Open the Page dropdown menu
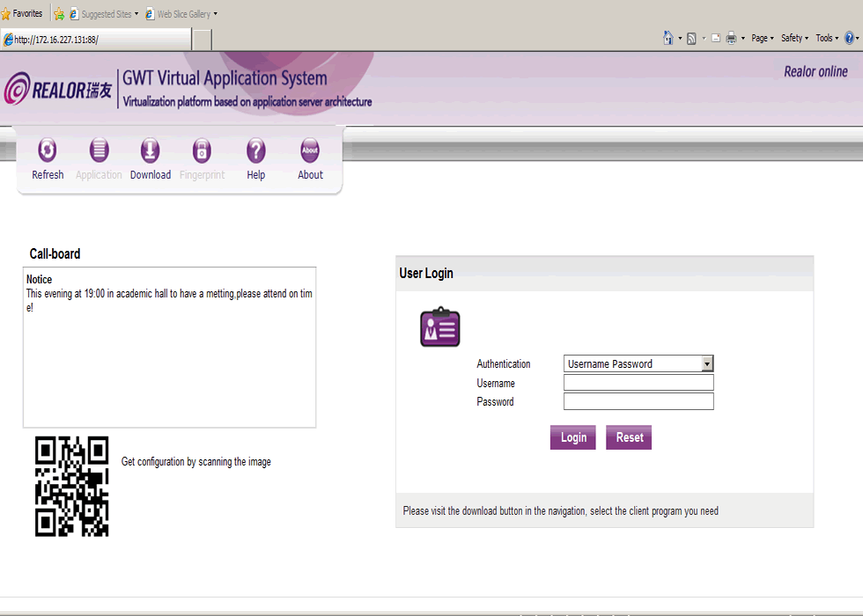This screenshot has height=616, width=863. [762, 38]
